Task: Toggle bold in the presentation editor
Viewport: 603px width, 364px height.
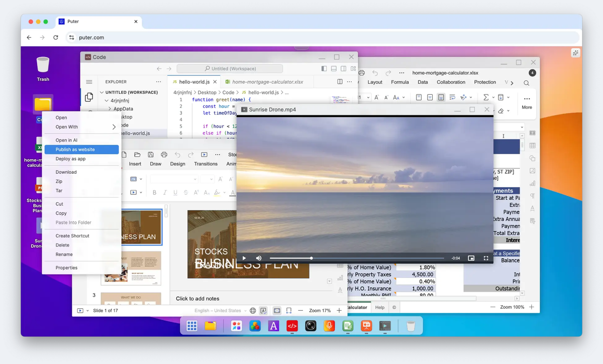Action: tap(154, 192)
